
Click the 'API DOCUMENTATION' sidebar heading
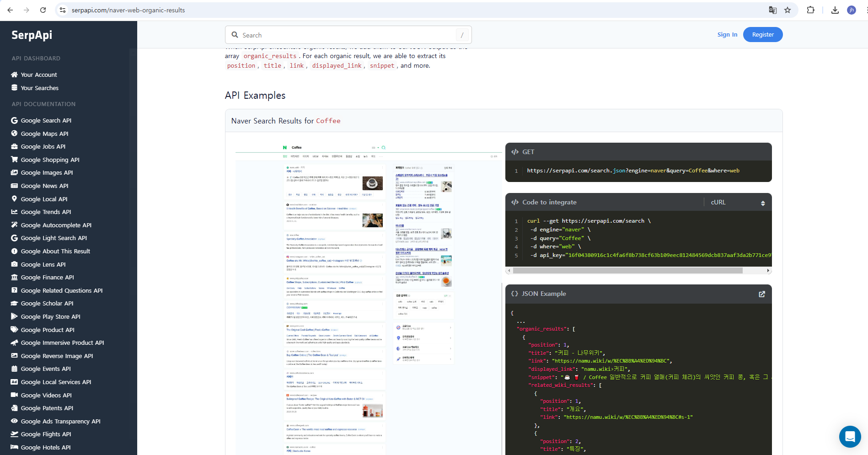[44, 104]
